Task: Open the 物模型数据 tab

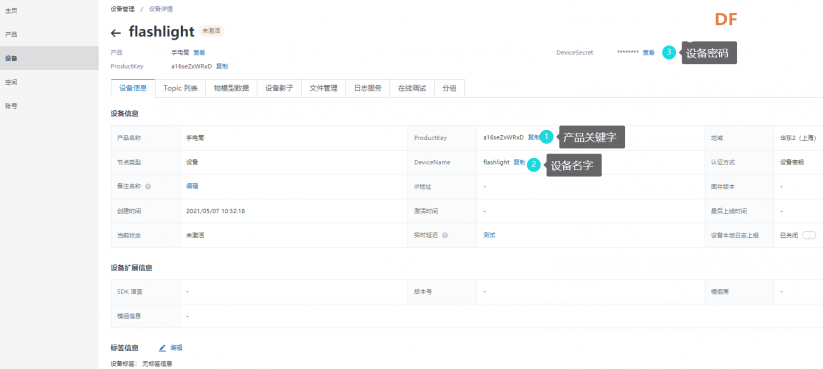Action: coord(231,88)
